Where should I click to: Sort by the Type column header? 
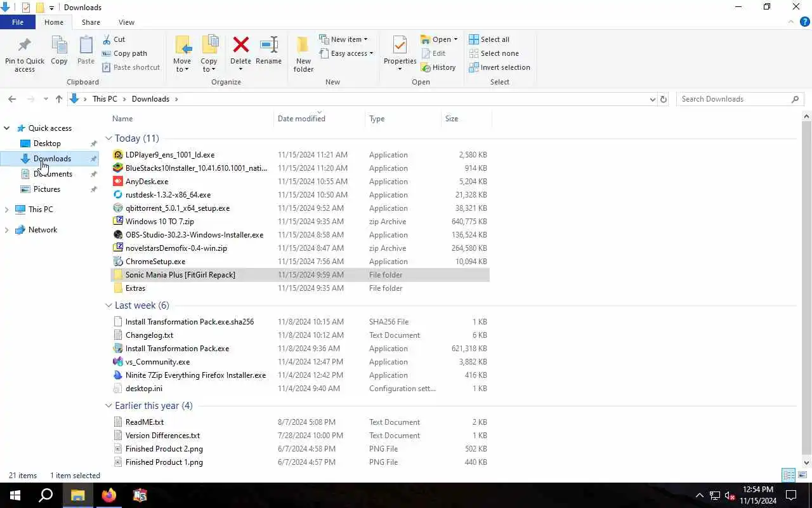[403, 119]
